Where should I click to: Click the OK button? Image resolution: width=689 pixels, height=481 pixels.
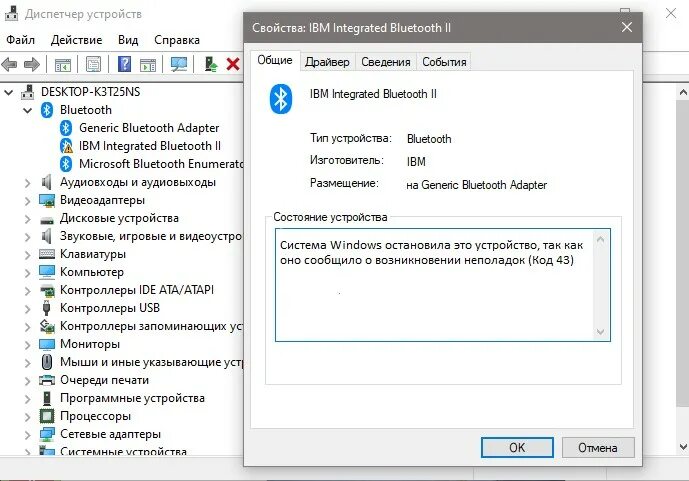click(517, 448)
